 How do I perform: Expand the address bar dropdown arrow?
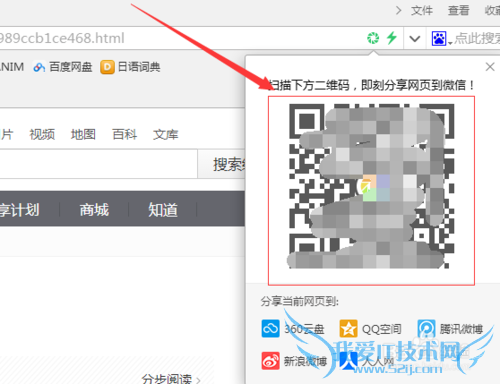pyautogui.click(x=415, y=39)
